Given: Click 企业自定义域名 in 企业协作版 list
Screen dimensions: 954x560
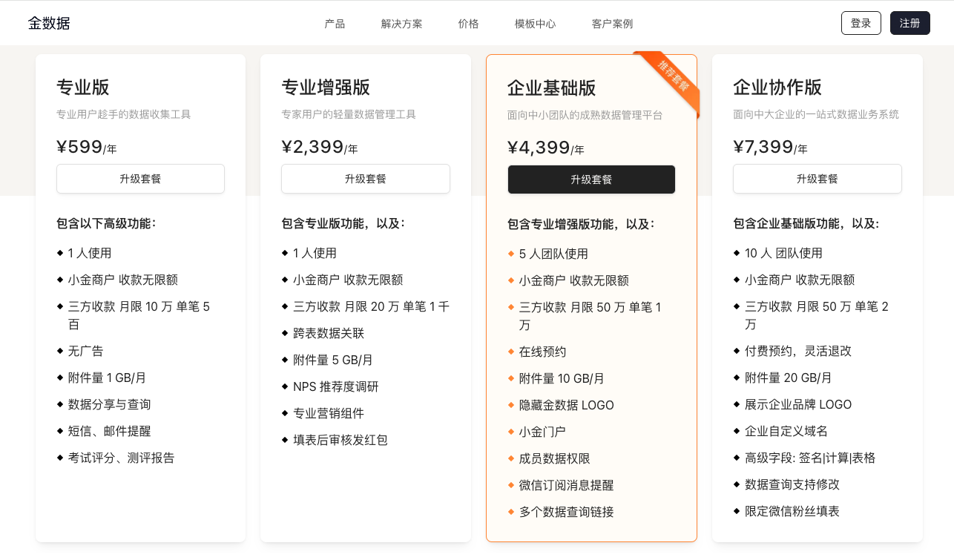Looking at the screenshot, I should [786, 431].
